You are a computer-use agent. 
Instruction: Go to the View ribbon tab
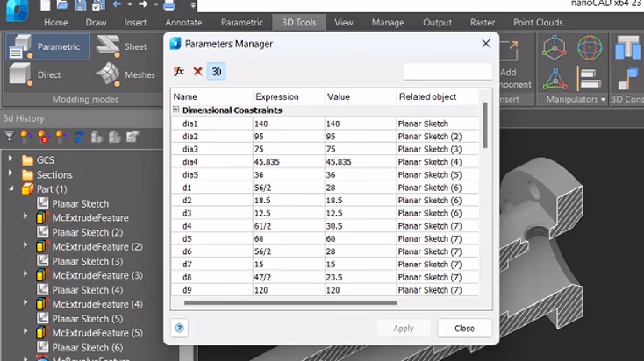tap(343, 23)
